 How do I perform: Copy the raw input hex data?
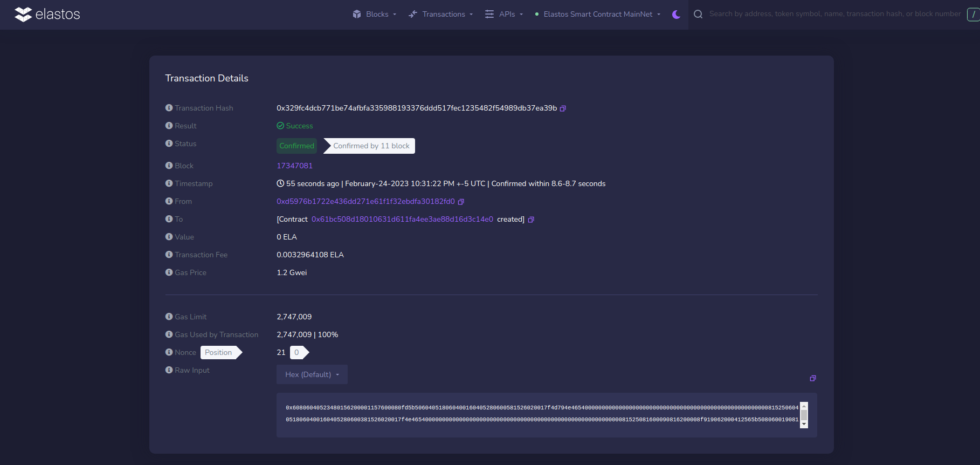[x=812, y=378]
